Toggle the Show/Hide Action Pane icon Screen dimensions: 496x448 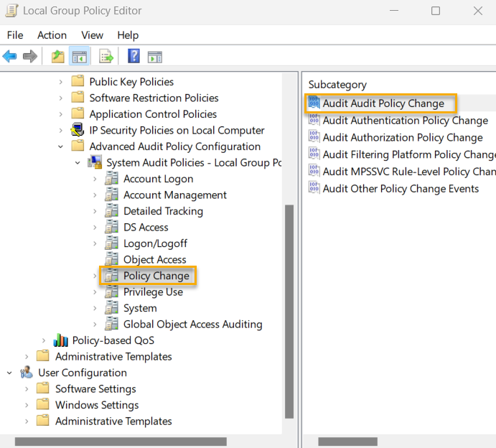(x=155, y=57)
